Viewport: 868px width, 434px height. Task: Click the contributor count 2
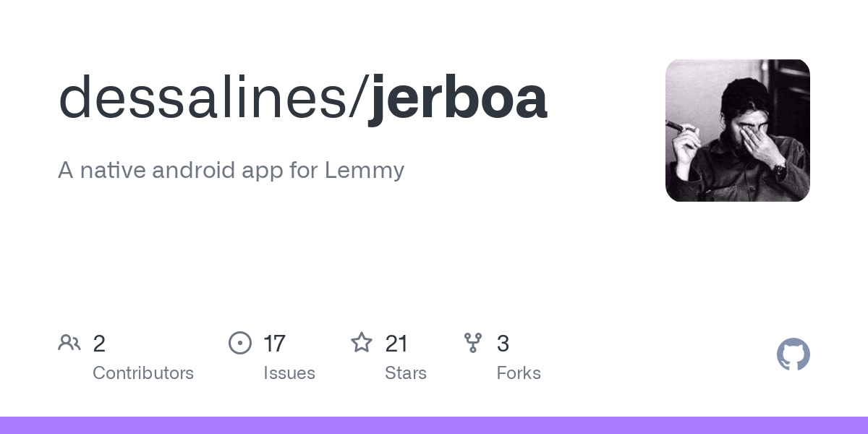(x=99, y=344)
